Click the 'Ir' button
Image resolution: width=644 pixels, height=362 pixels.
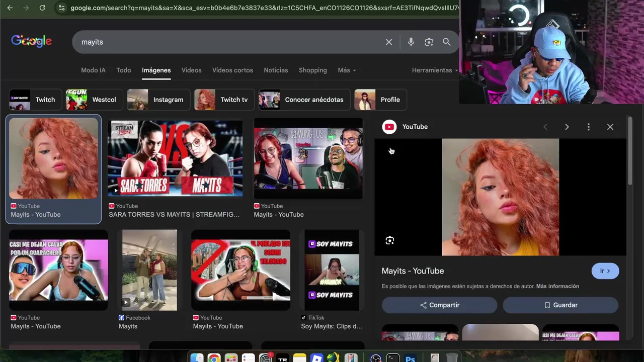(605, 271)
